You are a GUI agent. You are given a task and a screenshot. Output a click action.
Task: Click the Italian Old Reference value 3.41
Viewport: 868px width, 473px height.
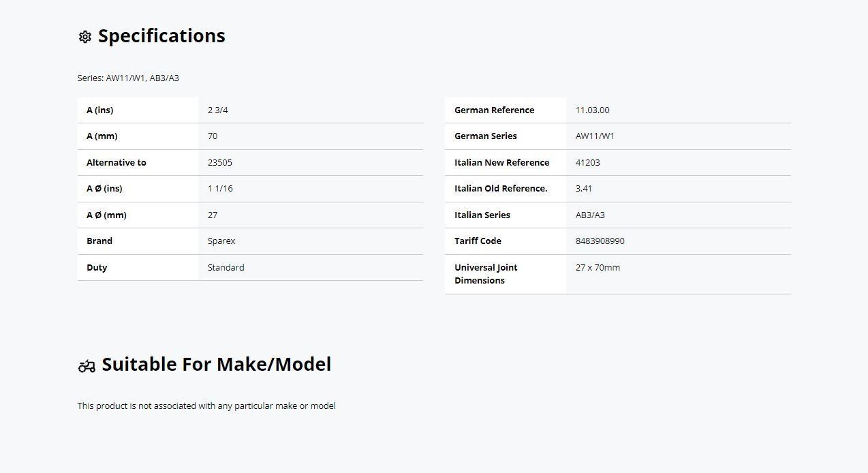coord(583,188)
